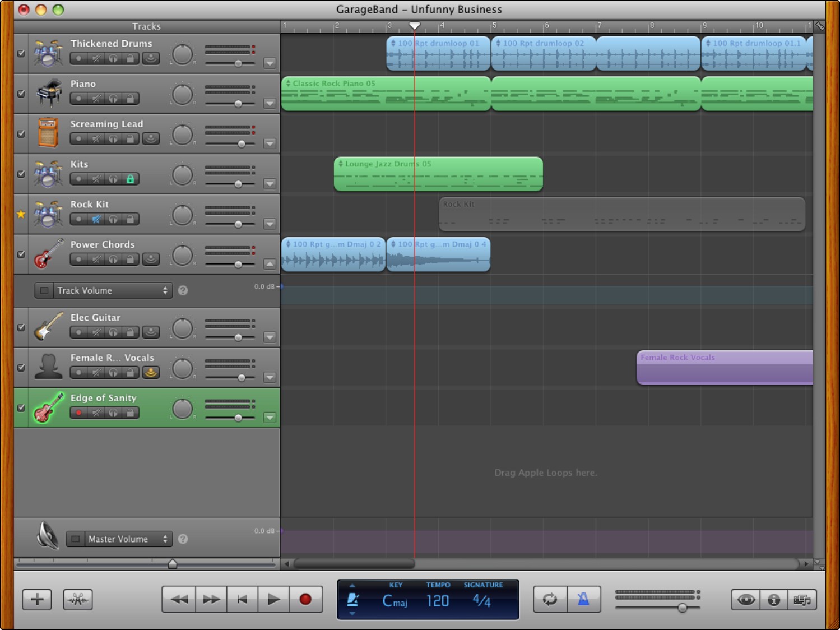
Task: Fast forward playback
Action: pyautogui.click(x=211, y=599)
